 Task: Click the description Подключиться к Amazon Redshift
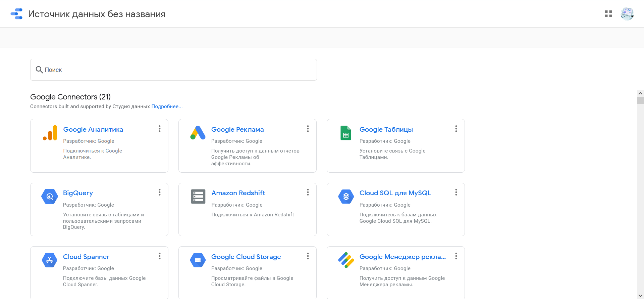tap(253, 215)
